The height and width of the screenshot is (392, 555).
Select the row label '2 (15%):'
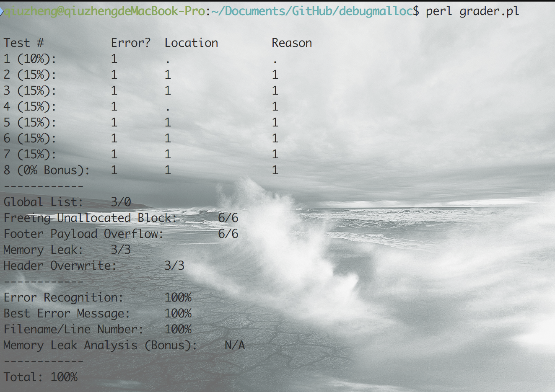30,75
